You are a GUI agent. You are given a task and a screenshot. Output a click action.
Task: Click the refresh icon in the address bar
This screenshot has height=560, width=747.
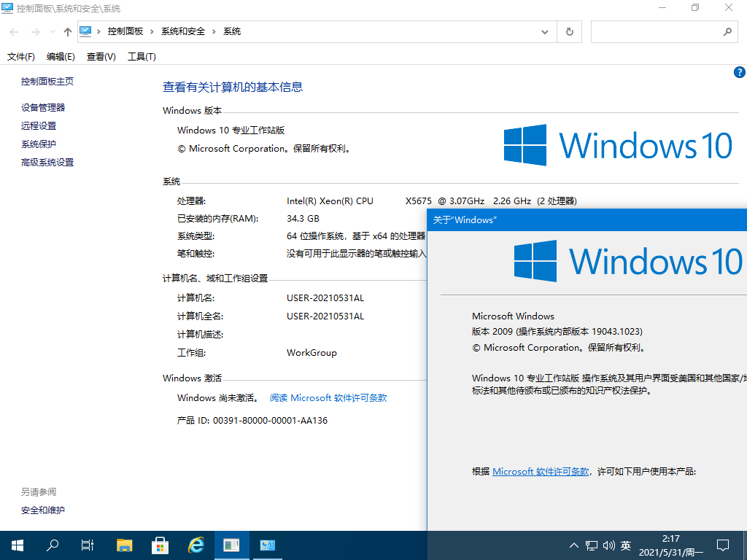[x=569, y=31]
